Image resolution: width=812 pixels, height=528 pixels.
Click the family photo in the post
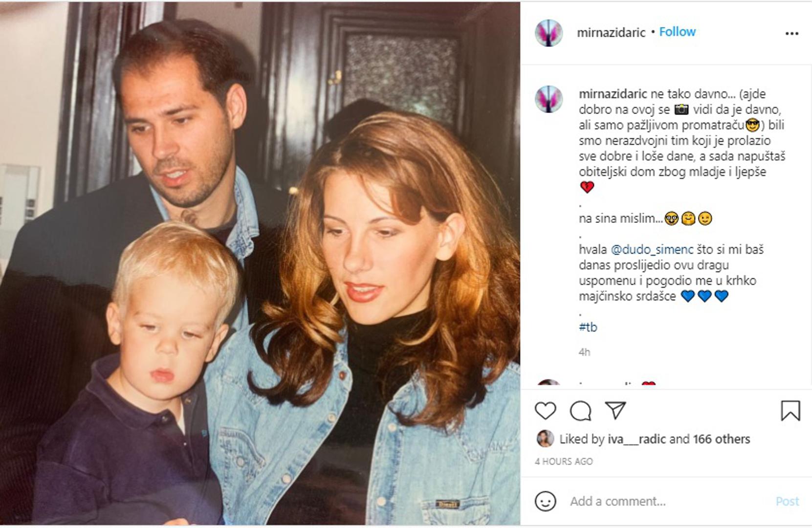click(260, 264)
